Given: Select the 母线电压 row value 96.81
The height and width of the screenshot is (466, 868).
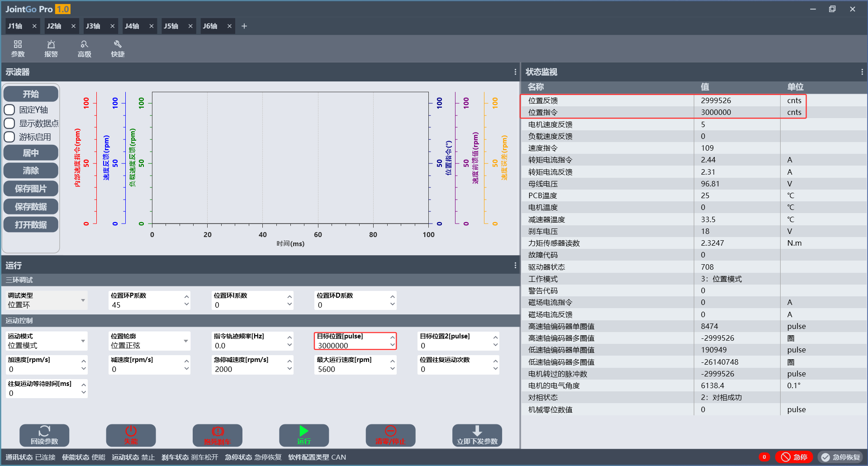Looking at the screenshot, I should 710,184.
